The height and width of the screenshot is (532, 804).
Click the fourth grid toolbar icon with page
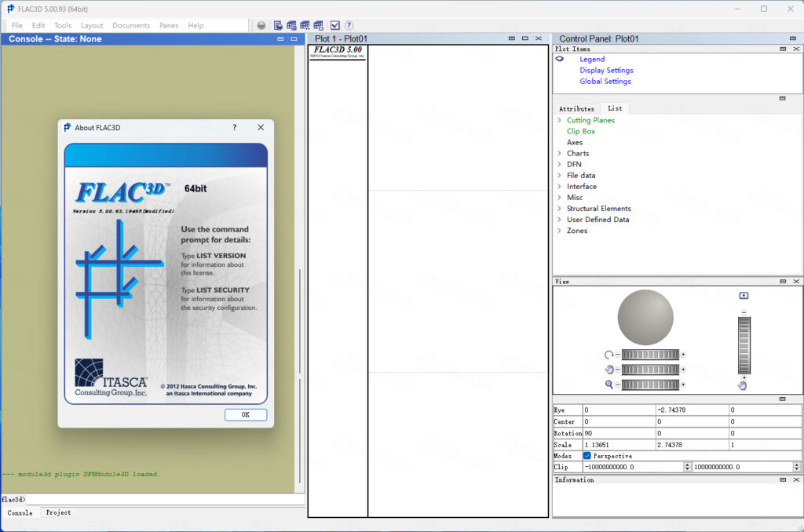click(319, 25)
